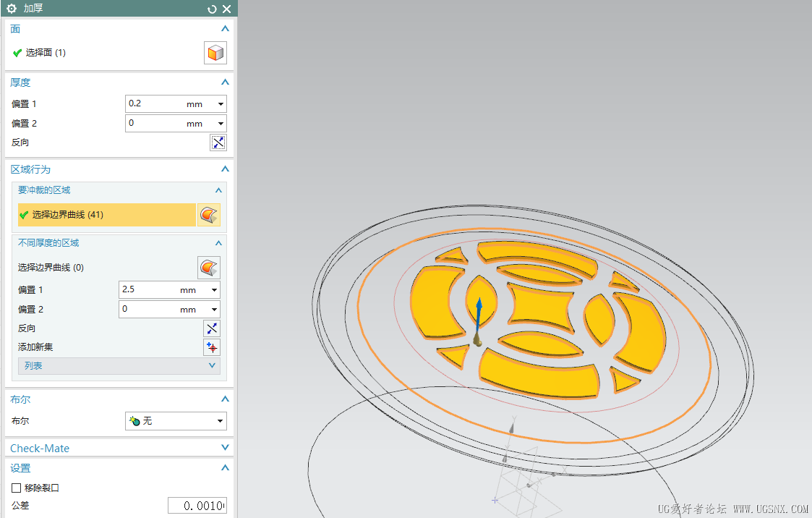Open 偏置 2 dropdown in 不同厚度的区域
This screenshot has height=518, width=812.
(215, 309)
